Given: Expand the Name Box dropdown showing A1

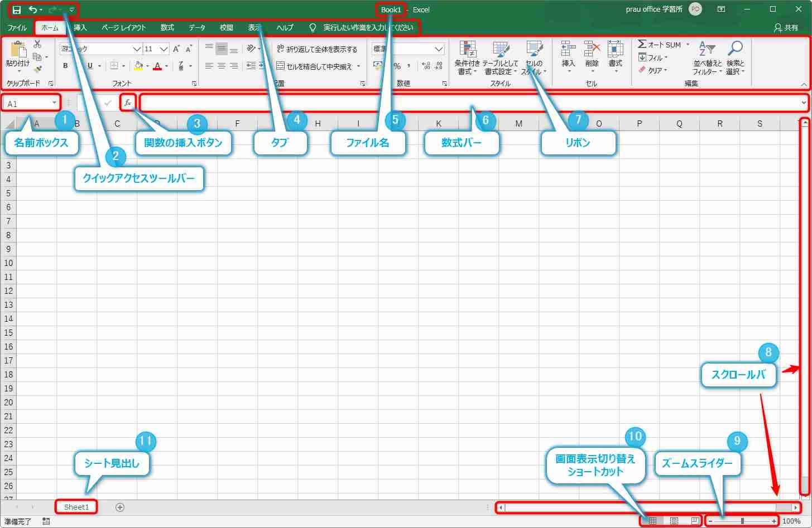Looking at the screenshot, I should click(54, 103).
